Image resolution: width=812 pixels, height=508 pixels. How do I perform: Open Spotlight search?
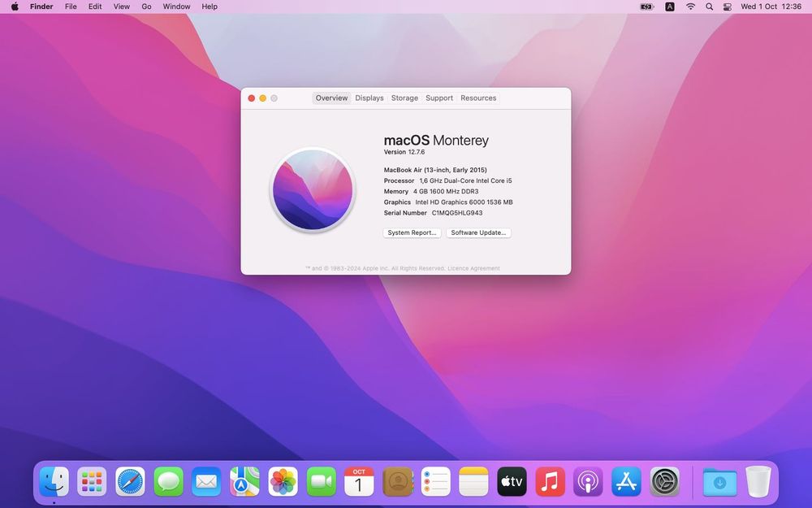[x=710, y=7]
